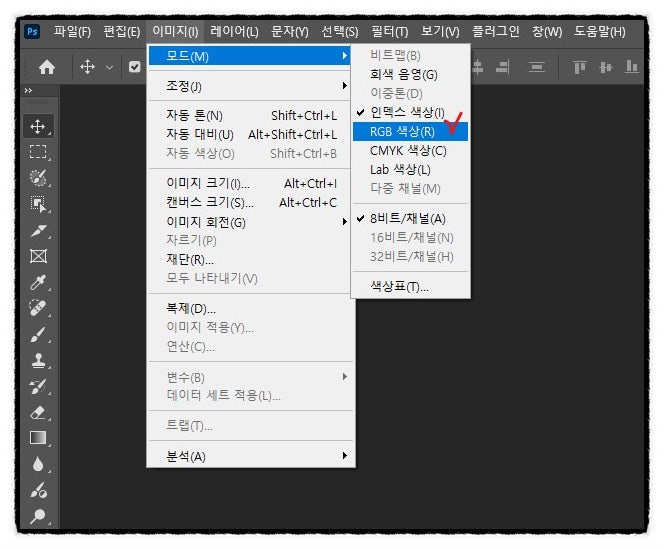Toggle the auto-select checkbox in options bar
Screen dimensions: 664x549
[134, 67]
